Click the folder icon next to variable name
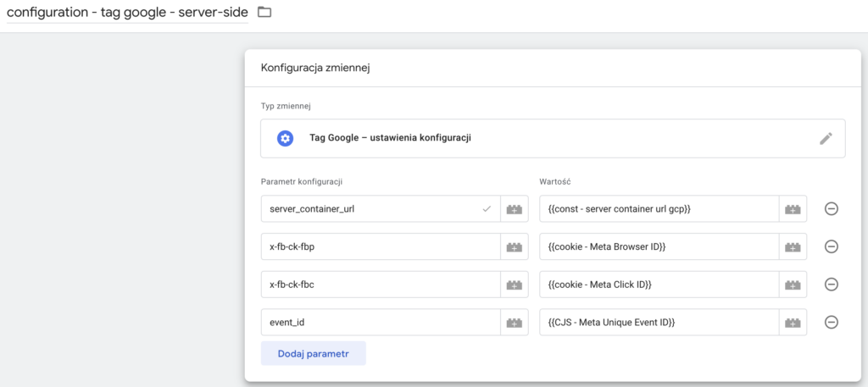Viewport: 868px width, 387px height. tap(264, 12)
